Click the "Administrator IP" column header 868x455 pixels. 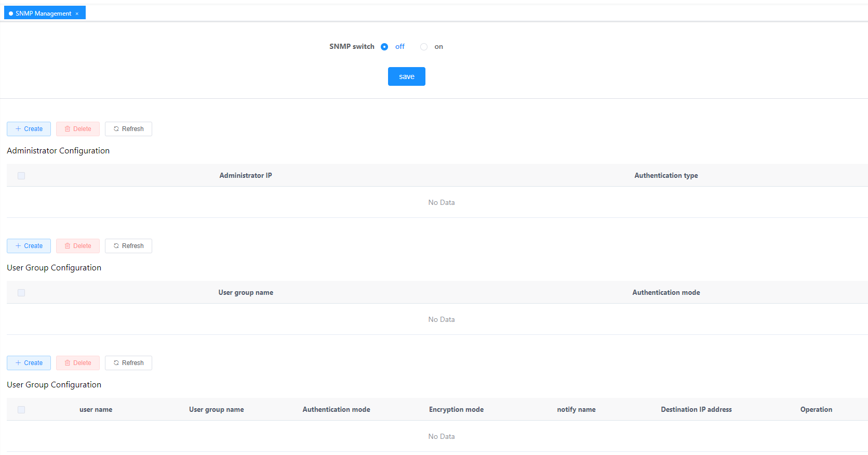pyautogui.click(x=246, y=176)
